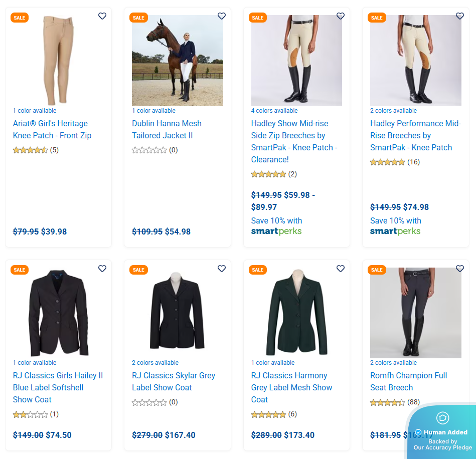Open RJ Classics Skylar Grey Label Show Coat
This screenshot has height=459, width=476.
coord(174,381)
